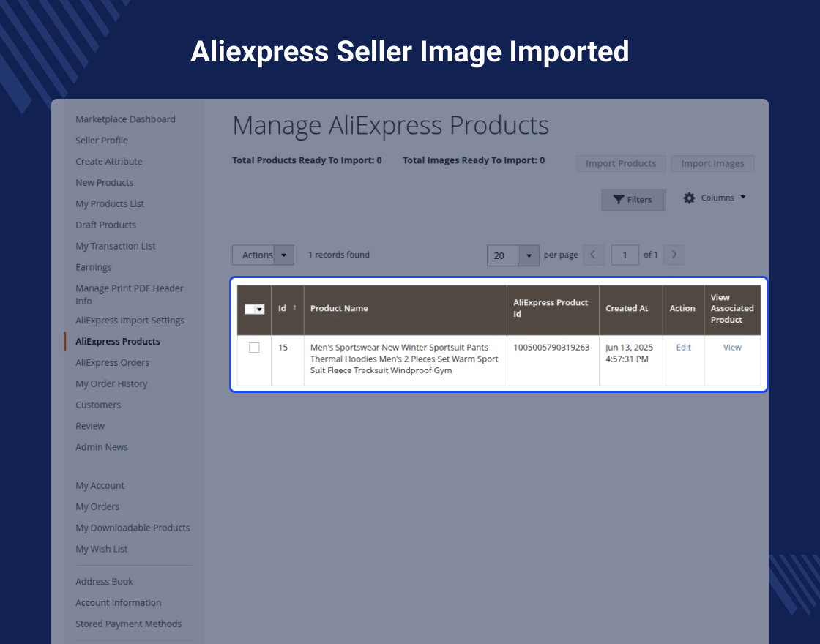Viewport: 820px width, 644px height.
Task: Click product id 1005005790319263
Action: (551, 347)
